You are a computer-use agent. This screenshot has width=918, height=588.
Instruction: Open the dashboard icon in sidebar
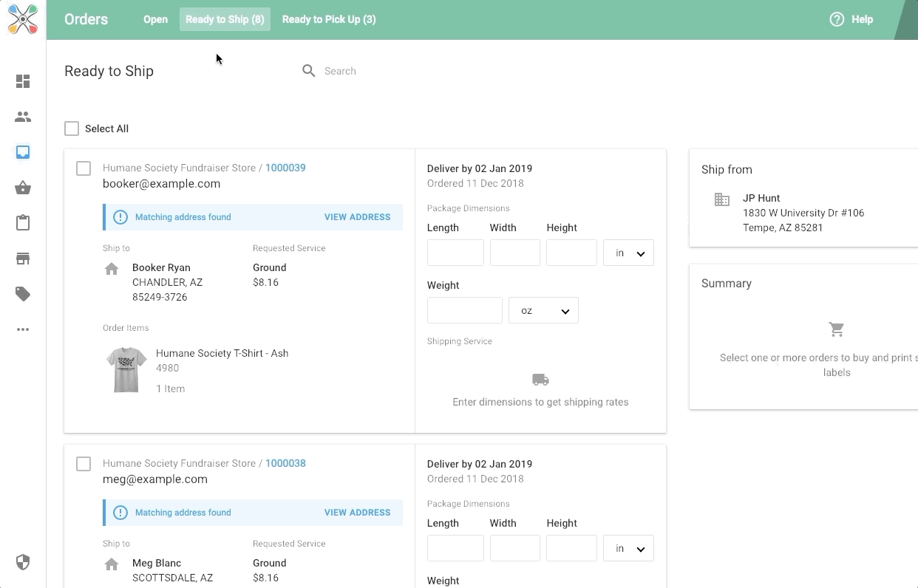click(23, 81)
